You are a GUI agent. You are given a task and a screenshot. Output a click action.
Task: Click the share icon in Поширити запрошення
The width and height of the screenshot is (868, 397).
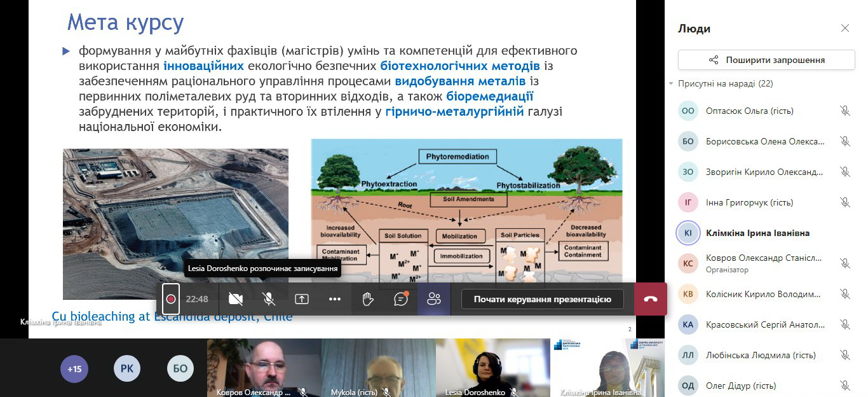point(714,60)
